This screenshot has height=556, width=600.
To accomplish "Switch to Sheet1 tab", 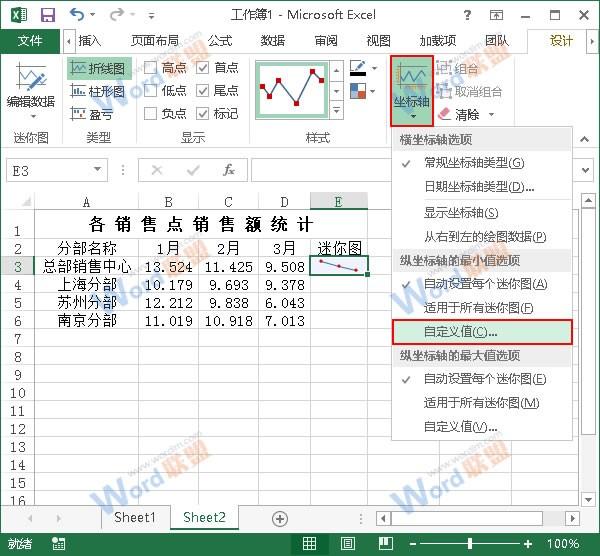I will click(x=135, y=518).
